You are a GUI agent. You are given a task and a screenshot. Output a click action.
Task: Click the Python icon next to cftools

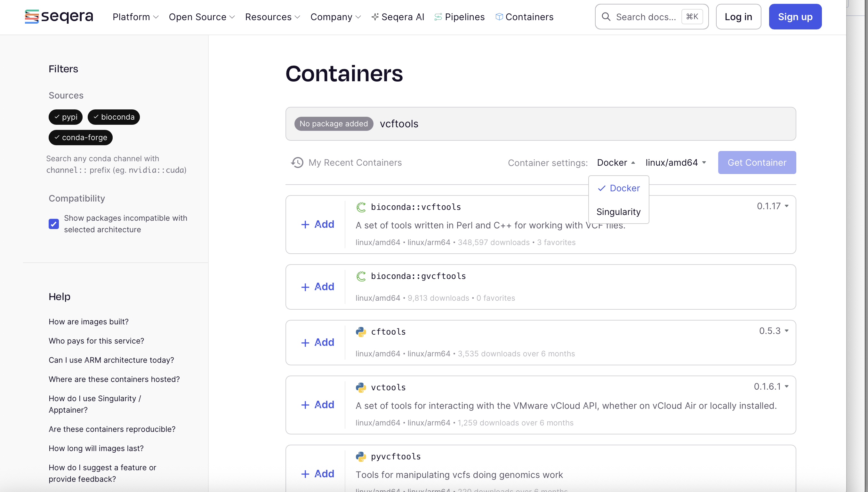pos(361,332)
